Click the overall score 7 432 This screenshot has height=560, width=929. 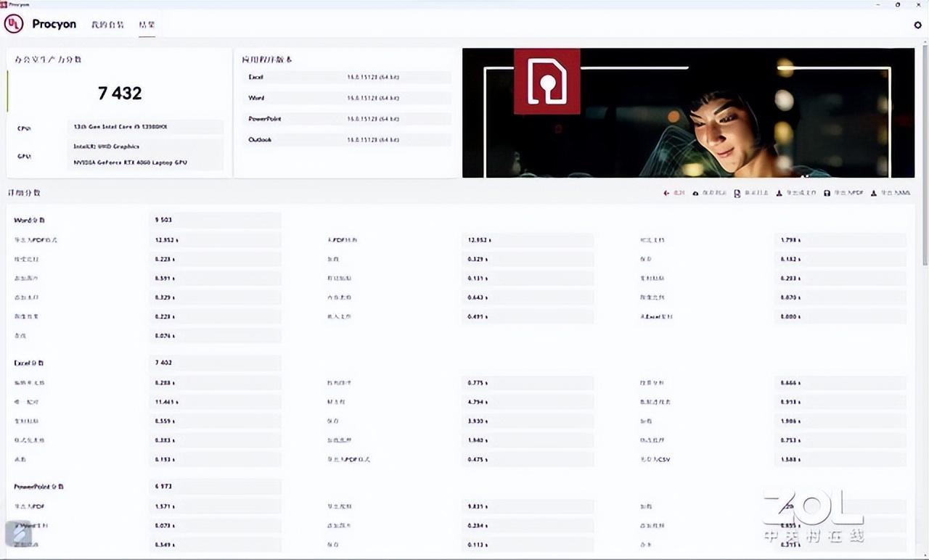tap(120, 93)
